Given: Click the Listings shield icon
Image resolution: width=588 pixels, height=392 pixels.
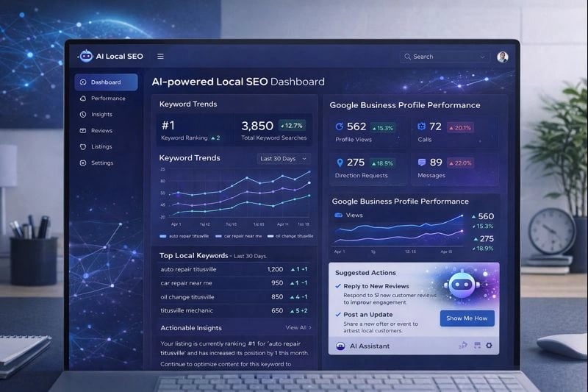Looking at the screenshot, I should (x=83, y=146).
